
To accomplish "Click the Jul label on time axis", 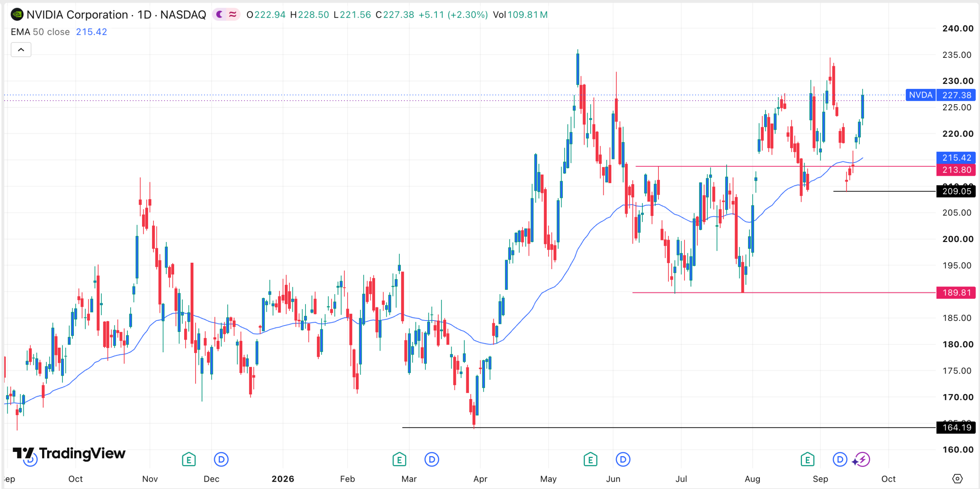I will 681,479.
